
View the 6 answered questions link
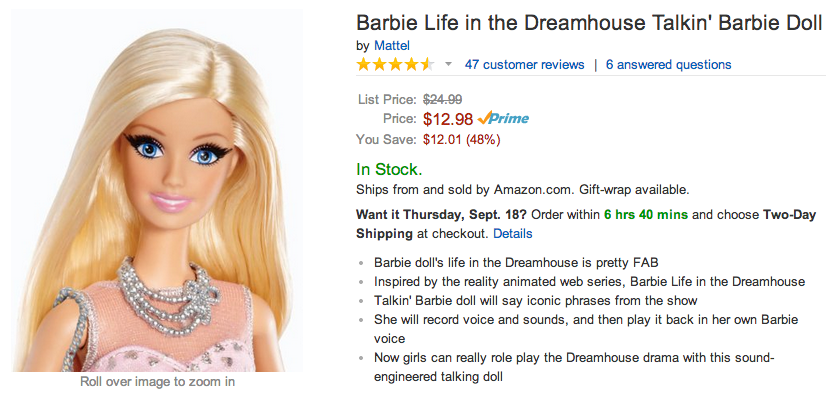point(669,64)
